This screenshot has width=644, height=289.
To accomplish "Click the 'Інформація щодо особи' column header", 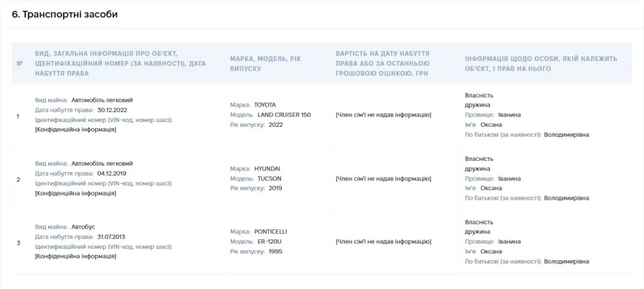I will point(541,64).
